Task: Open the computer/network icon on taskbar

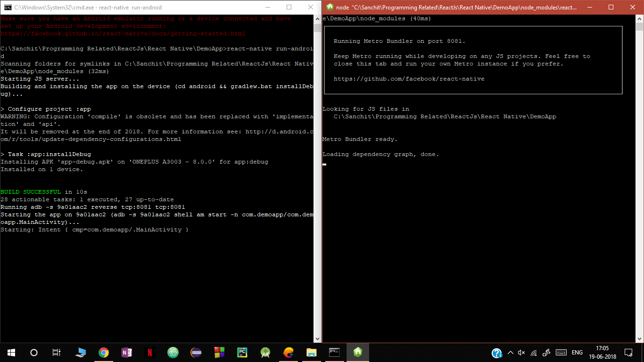Action: click(x=81, y=352)
